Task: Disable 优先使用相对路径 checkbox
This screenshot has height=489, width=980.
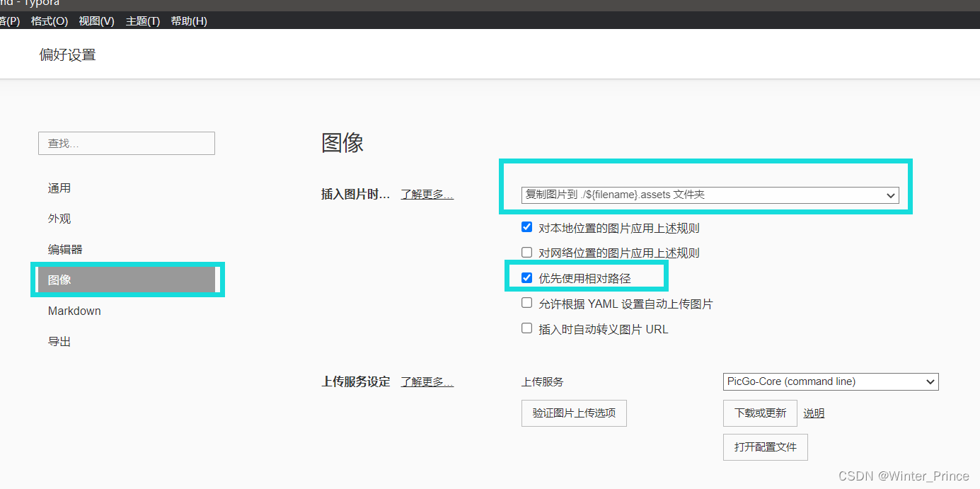Action: [x=526, y=277]
